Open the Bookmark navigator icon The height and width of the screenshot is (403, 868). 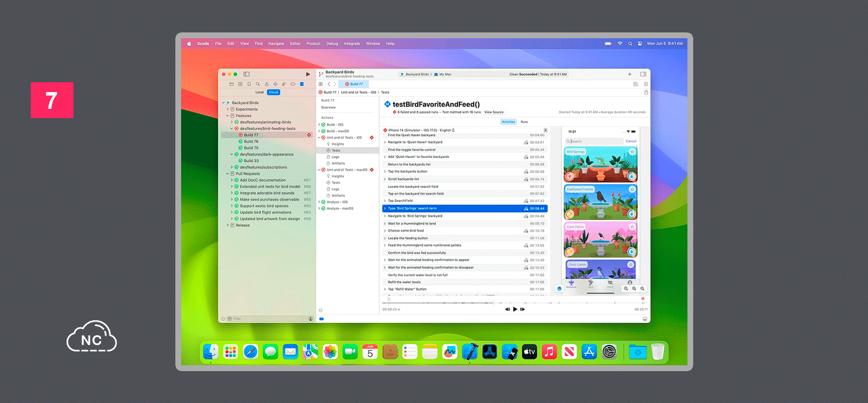(x=249, y=84)
